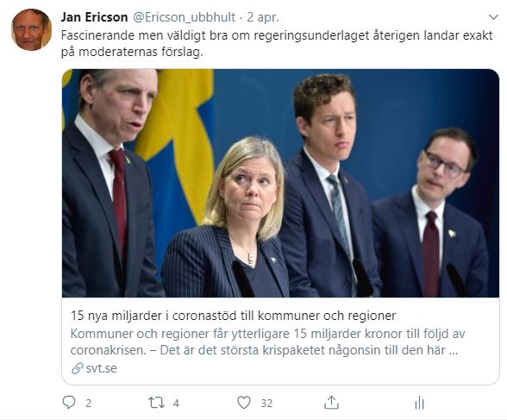Click the article description about 'Kommuner och regioner'
Viewport: 507px width, 420px height.
click(x=267, y=342)
